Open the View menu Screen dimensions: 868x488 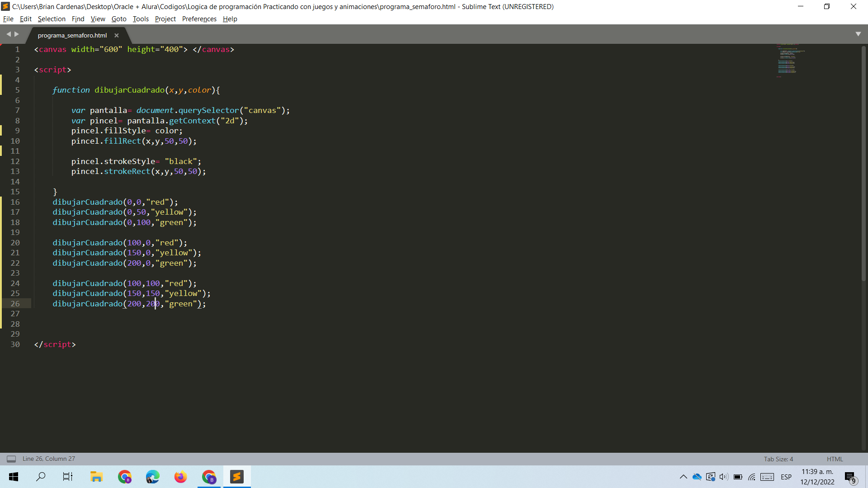[x=98, y=19]
